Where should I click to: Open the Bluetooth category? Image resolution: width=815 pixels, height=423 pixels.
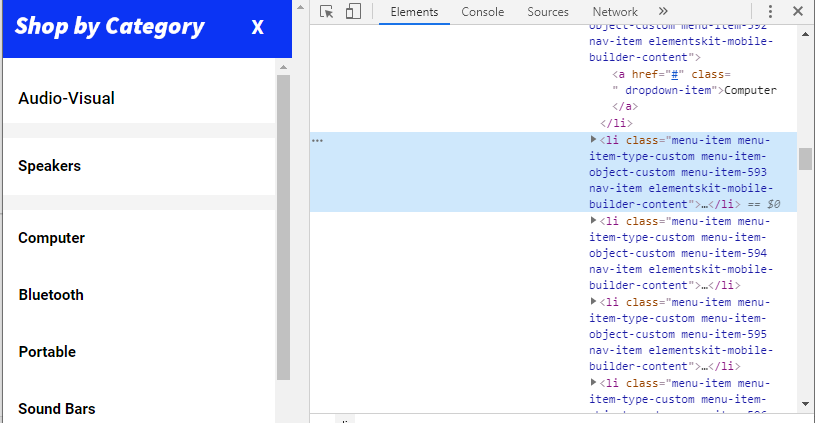(51, 295)
